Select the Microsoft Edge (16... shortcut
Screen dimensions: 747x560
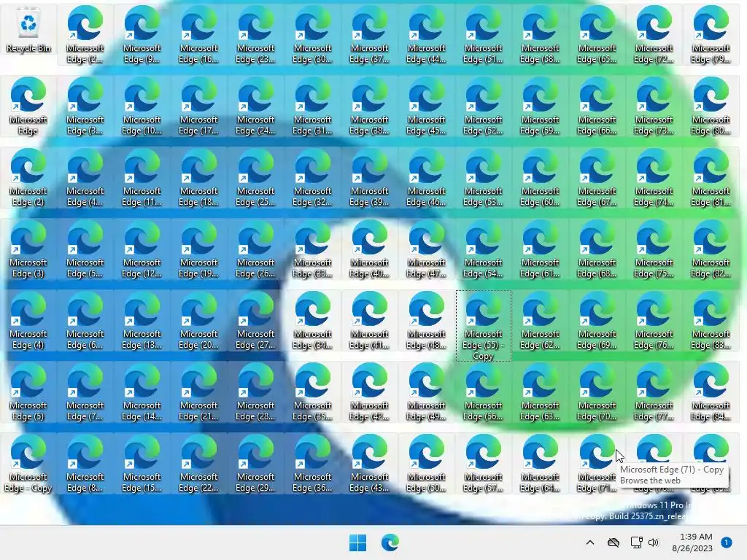click(198, 35)
